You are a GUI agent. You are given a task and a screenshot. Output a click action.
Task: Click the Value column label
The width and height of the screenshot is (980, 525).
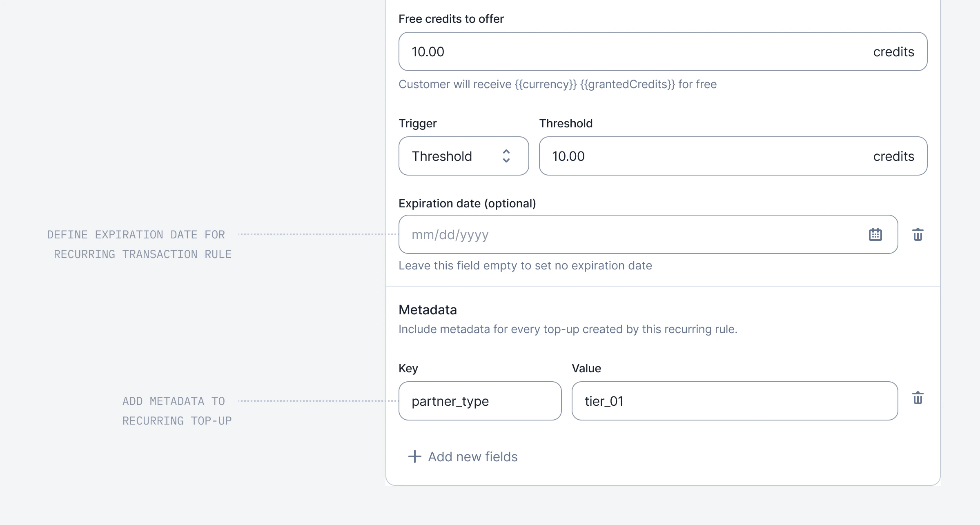[586, 368]
